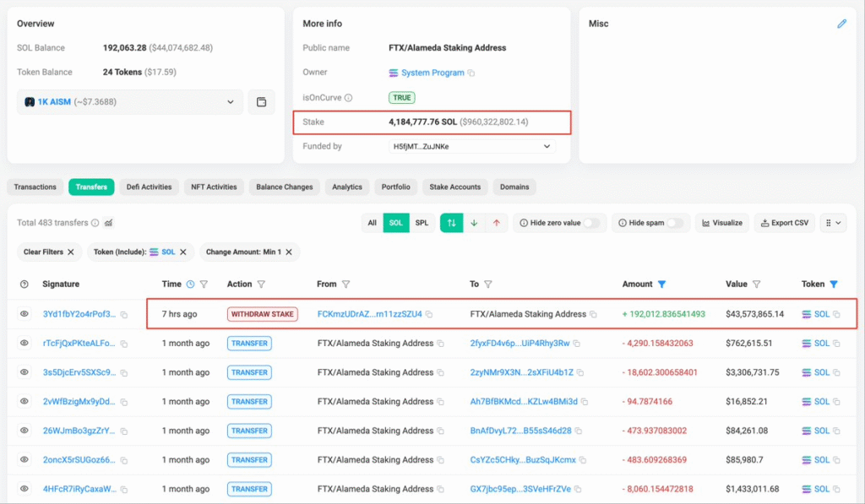The width and height of the screenshot is (865, 504).
Task: Remove the Token (Include): SOL filter
Action: pyautogui.click(x=183, y=252)
